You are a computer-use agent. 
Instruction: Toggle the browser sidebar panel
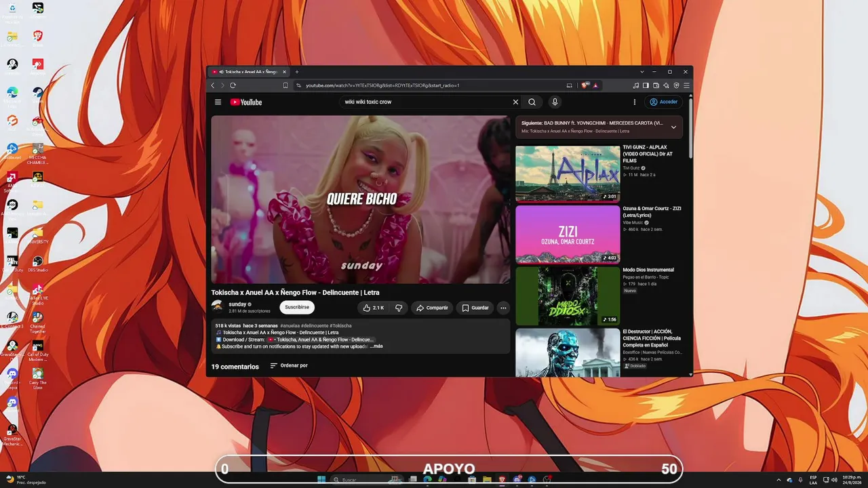[646, 85]
